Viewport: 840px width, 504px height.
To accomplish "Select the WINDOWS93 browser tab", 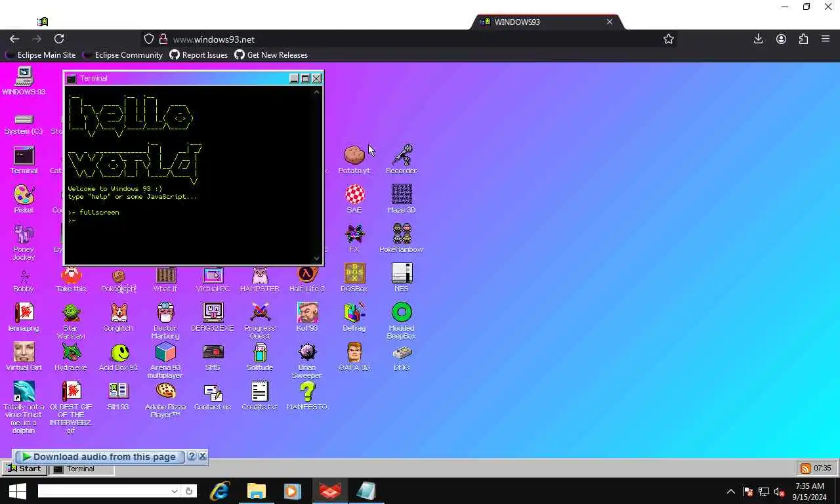I will [547, 22].
